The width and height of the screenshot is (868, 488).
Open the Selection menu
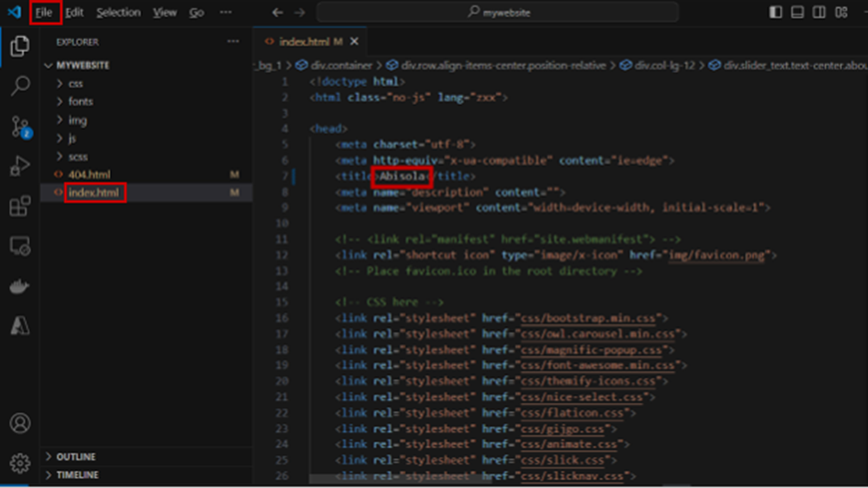click(118, 12)
